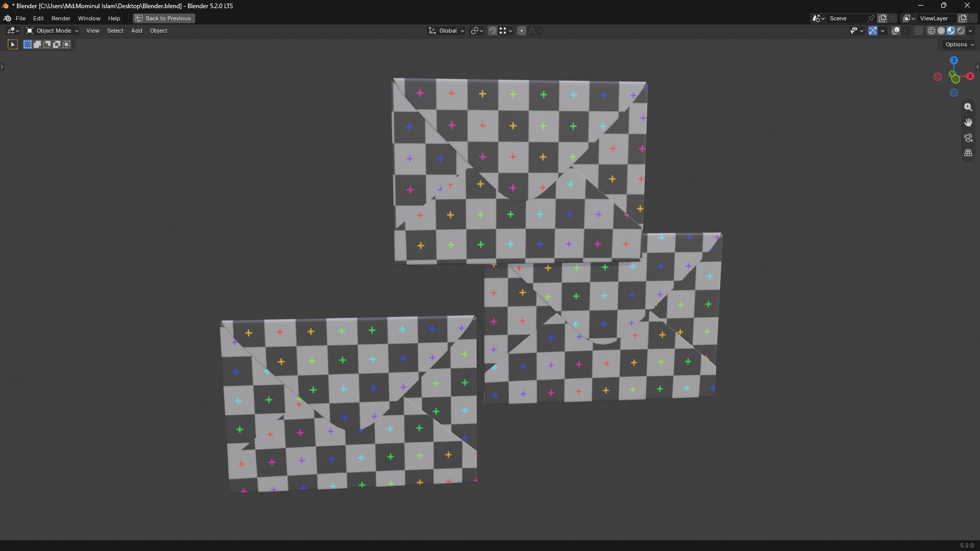Viewport: 980px width, 551px height.
Task: Choose the Intersect selection mode icon
Action: [66, 45]
